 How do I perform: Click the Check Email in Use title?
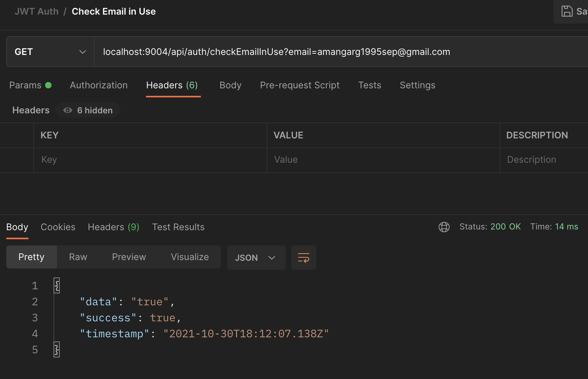coord(114,11)
